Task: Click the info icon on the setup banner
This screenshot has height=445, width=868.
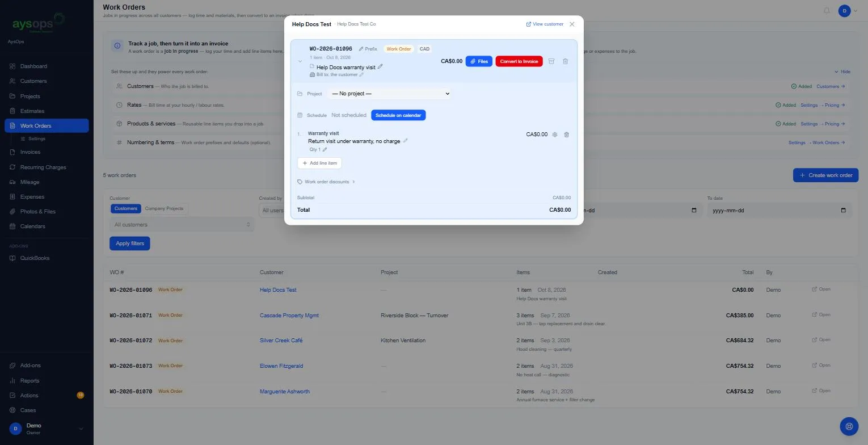Action: click(117, 46)
